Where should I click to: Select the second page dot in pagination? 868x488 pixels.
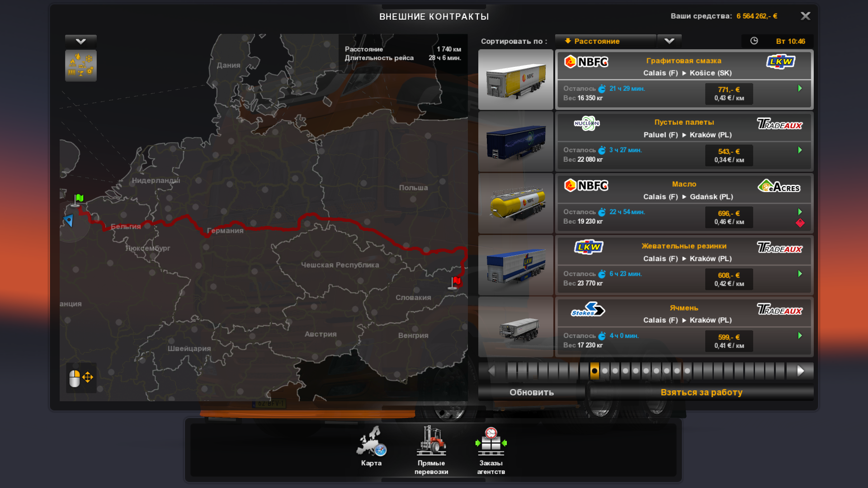[605, 371]
